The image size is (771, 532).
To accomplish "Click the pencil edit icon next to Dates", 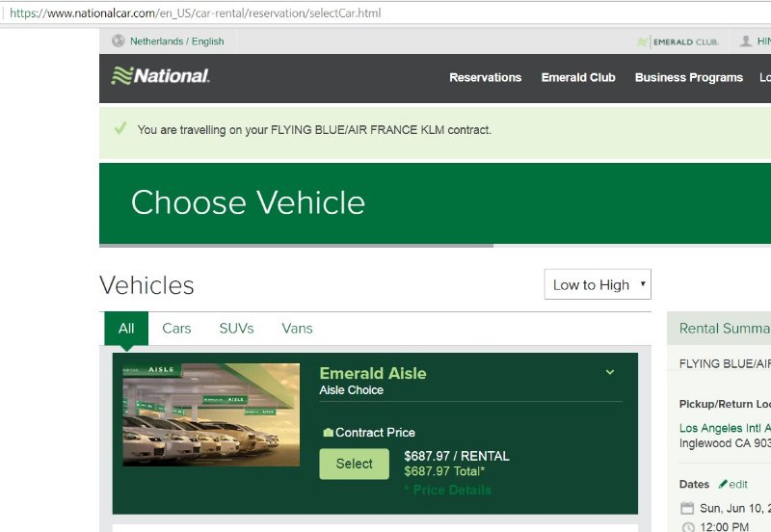I will (723, 484).
